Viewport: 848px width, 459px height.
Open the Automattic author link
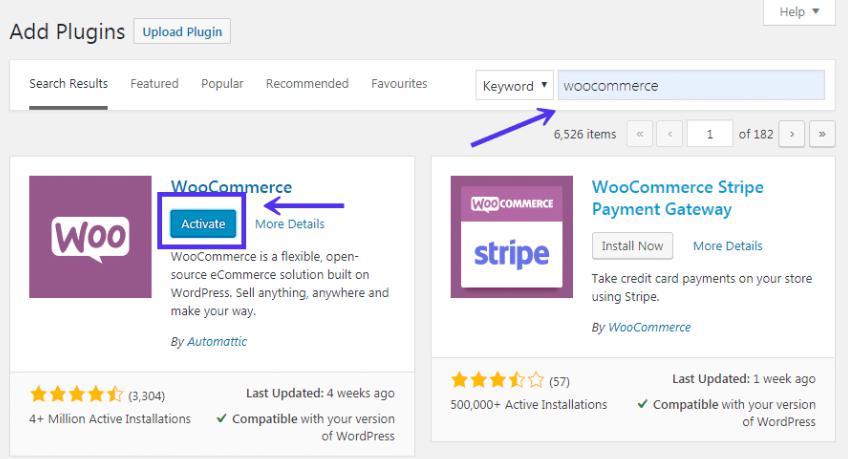coord(217,342)
